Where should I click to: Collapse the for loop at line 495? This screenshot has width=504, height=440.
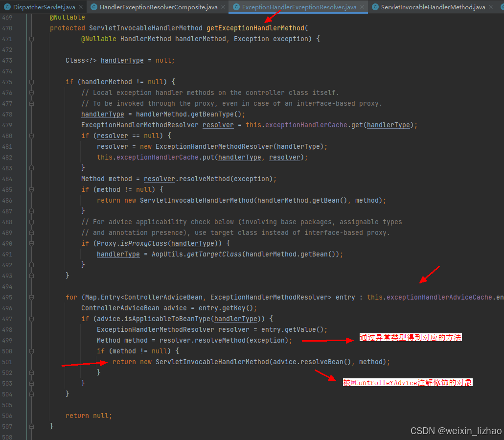point(31,297)
